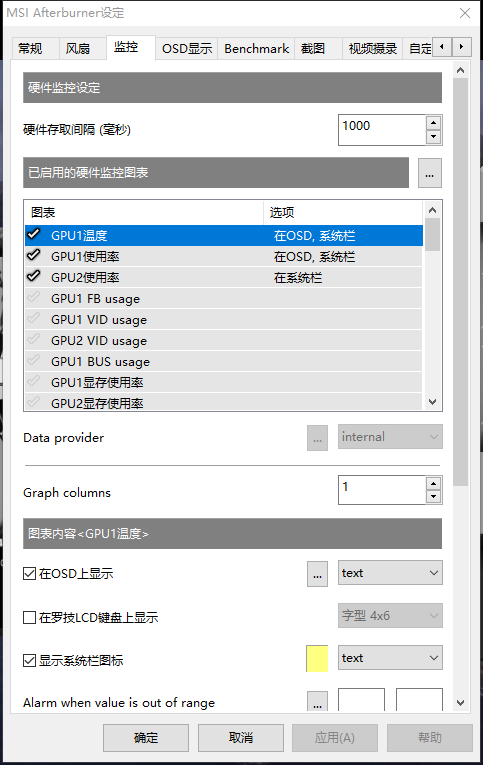The height and width of the screenshot is (765, 483).
Task: Open the OSD display type dropdown showing text
Action: pos(390,573)
